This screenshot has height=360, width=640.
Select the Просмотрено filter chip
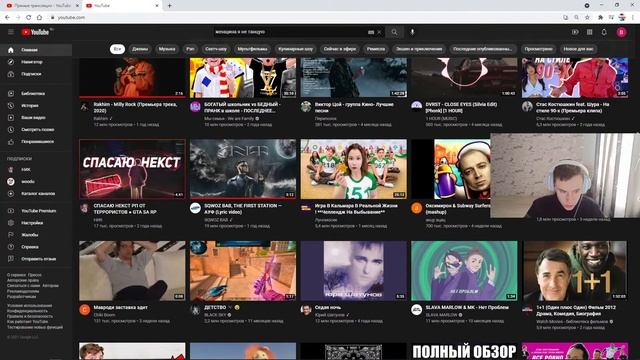coord(538,49)
